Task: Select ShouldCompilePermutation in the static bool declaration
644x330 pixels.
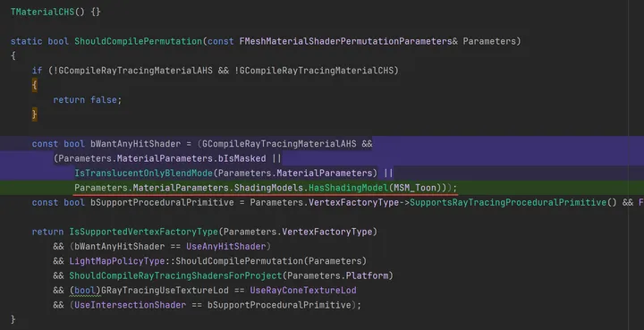Action: [x=138, y=41]
